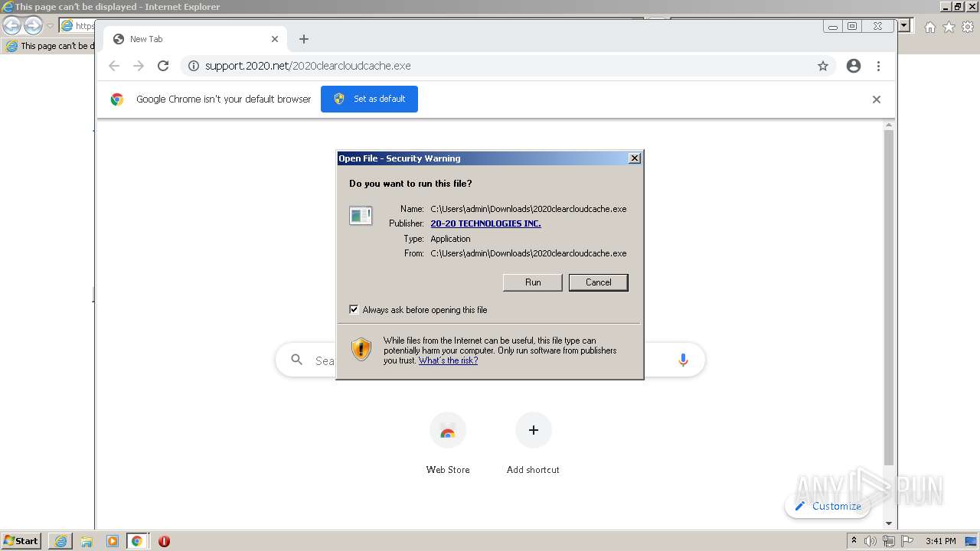Start voice search with microphone icon
This screenshot has height=551, width=980.
pyautogui.click(x=683, y=360)
